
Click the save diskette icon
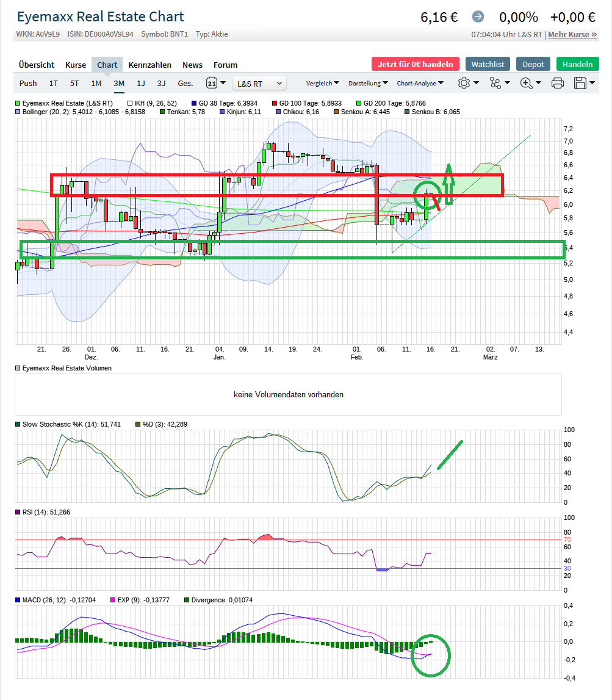click(584, 83)
